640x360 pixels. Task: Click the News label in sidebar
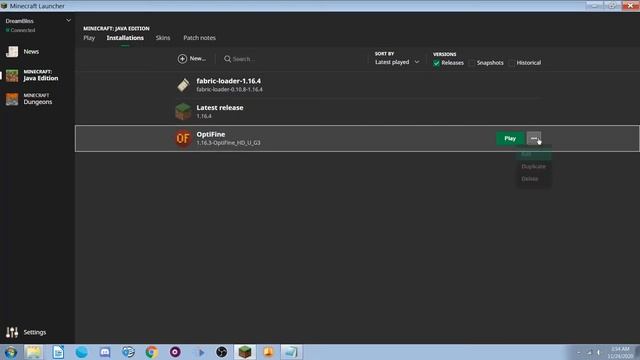(x=31, y=51)
